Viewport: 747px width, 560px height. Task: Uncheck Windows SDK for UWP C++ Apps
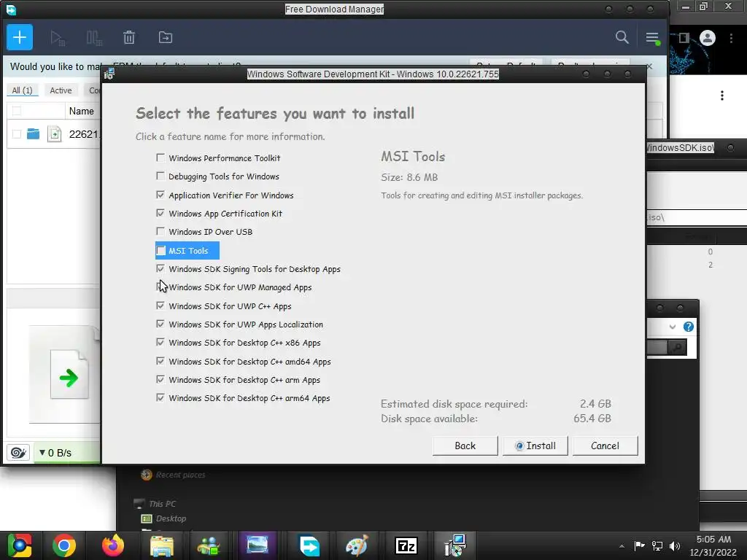[160, 306]
